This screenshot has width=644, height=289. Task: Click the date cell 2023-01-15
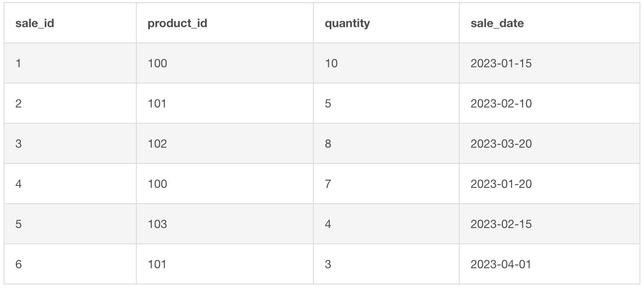coord(501,64)
